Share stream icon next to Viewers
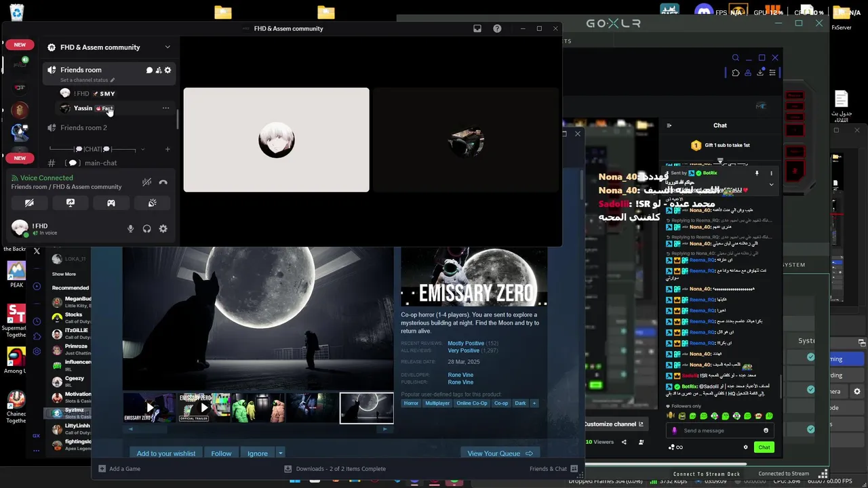The height and width of the screenshot is (488, 868). click(x=624, y=442)
